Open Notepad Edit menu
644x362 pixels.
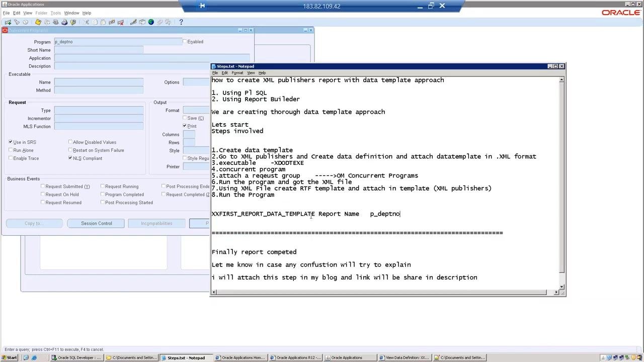(224, 73)
